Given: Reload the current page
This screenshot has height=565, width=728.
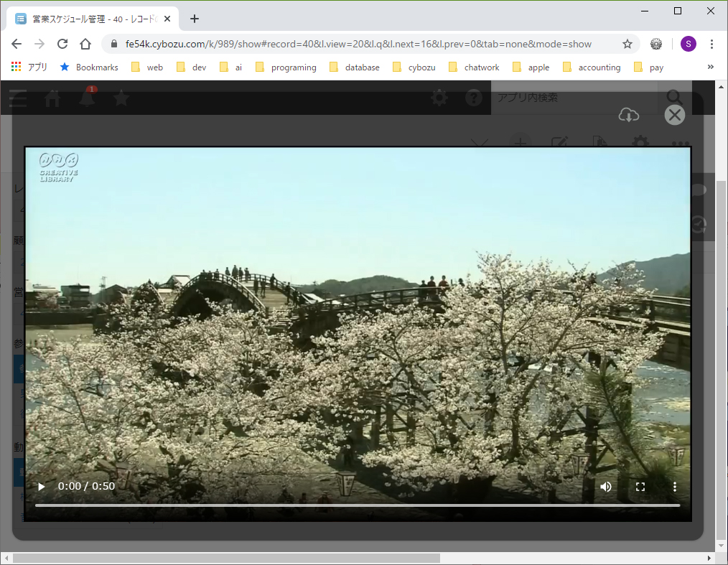Looking at the screenshot, I should click(x=62, y=44).
